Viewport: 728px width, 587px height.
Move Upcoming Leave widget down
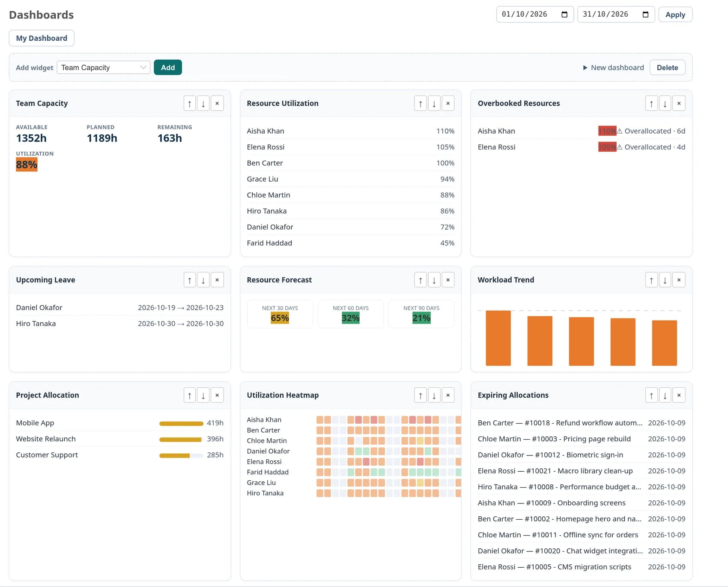pos(203,280)
